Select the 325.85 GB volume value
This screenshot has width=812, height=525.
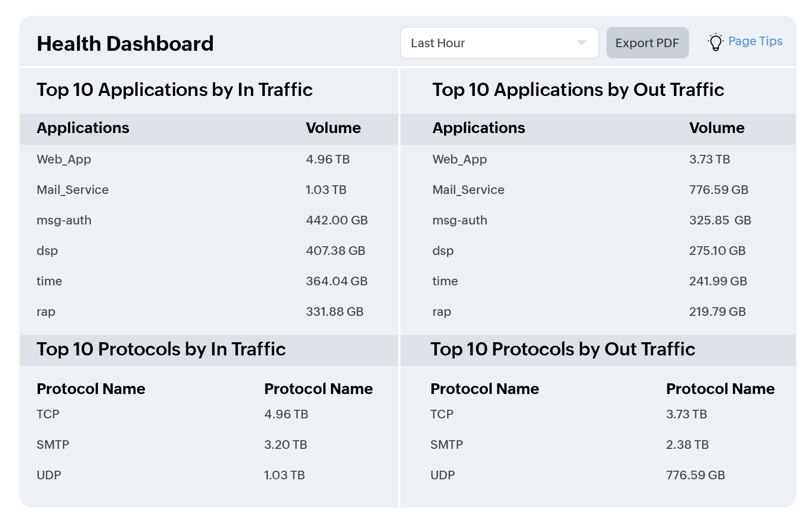720,220
